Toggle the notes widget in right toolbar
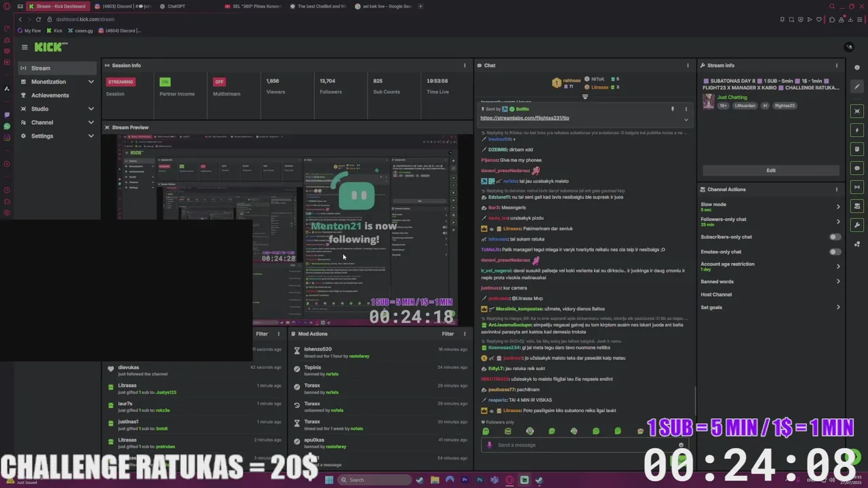The height and width of the screenshot is (488, 868). tap(857, 149)
